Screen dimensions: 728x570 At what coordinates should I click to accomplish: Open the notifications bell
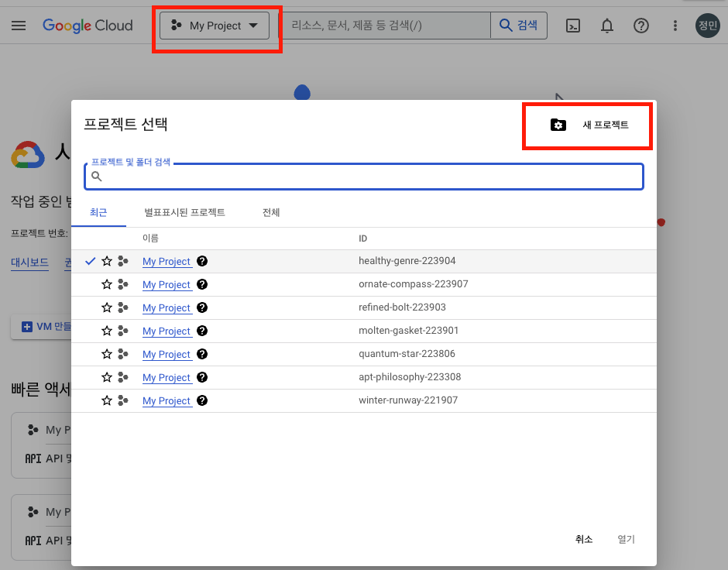tap(607, 26)
